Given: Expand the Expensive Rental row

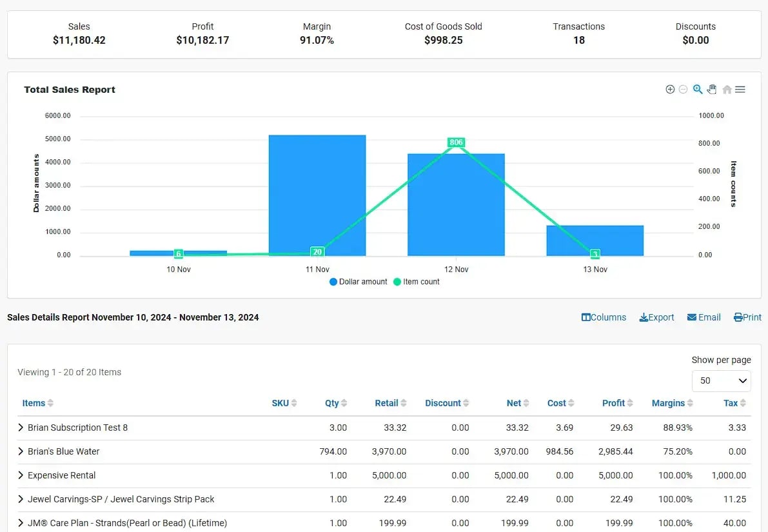Looking at the screenshot, I should click(21, 476).
